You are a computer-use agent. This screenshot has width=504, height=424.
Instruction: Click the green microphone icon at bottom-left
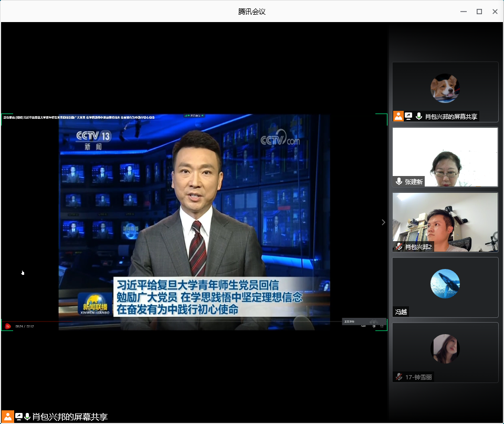[x=27, y=417]
